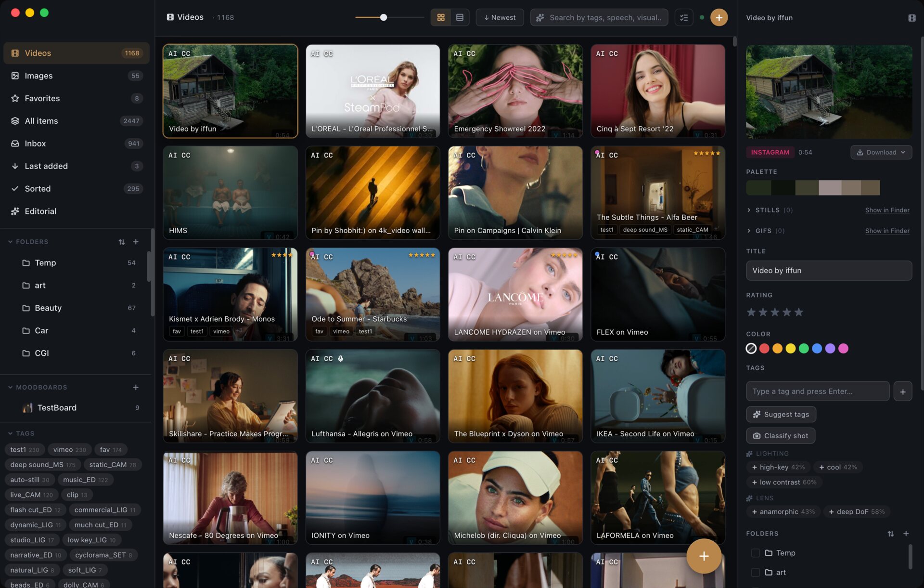Open the multi-select checklist icon
Screen dimensions: 924x588
coord(683,17)
